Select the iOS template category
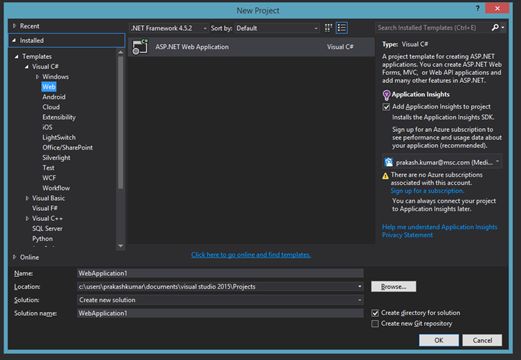The width and height of the screenshot is (521, 360). click(47, 127)
